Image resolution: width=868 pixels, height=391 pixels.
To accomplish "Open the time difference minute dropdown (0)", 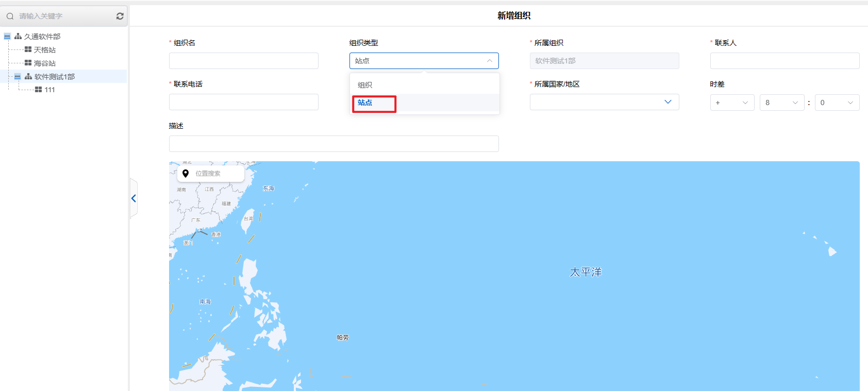I will coord(837,103).
